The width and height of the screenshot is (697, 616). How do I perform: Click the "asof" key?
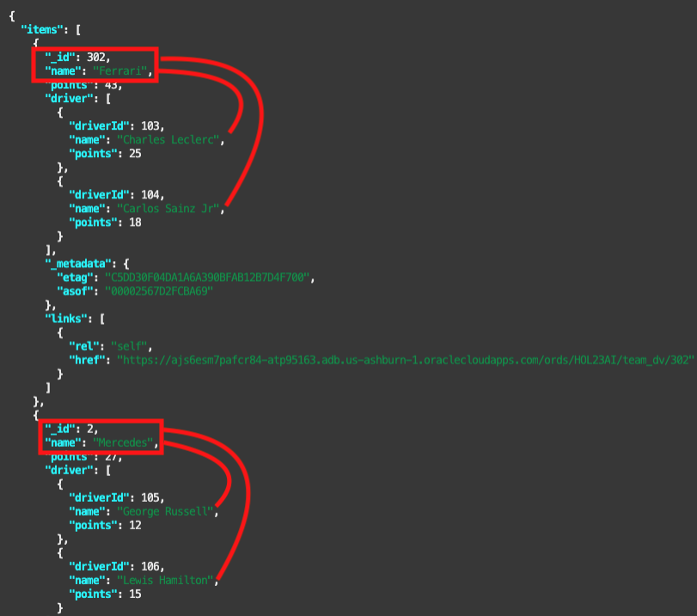tap(75, 291)
